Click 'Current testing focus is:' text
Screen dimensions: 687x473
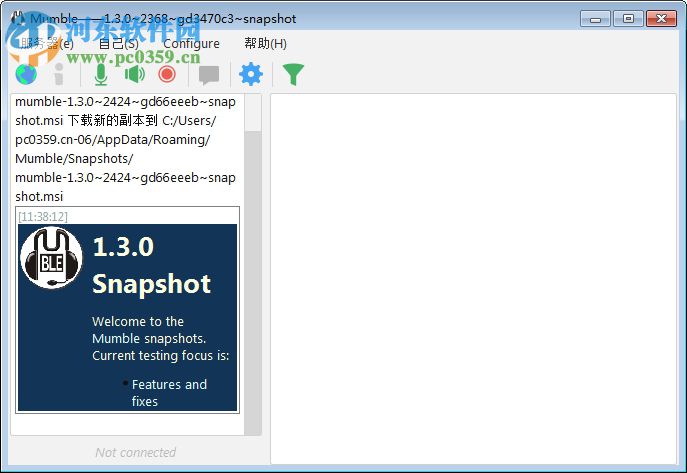pos(161,356)
